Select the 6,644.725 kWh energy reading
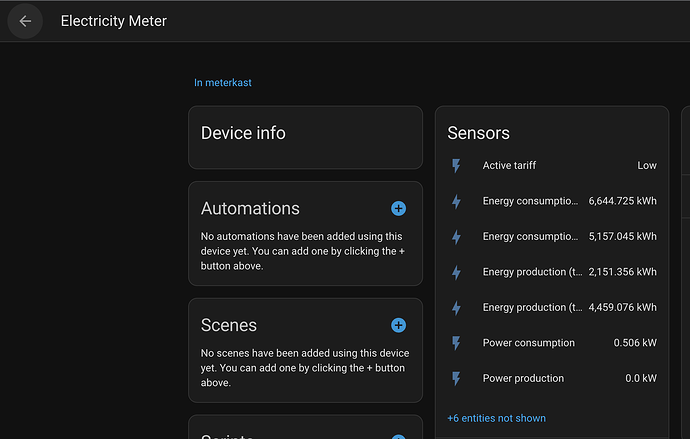This screenshot has width=690, height=439. pyautogui.click(x=622, y=201)
